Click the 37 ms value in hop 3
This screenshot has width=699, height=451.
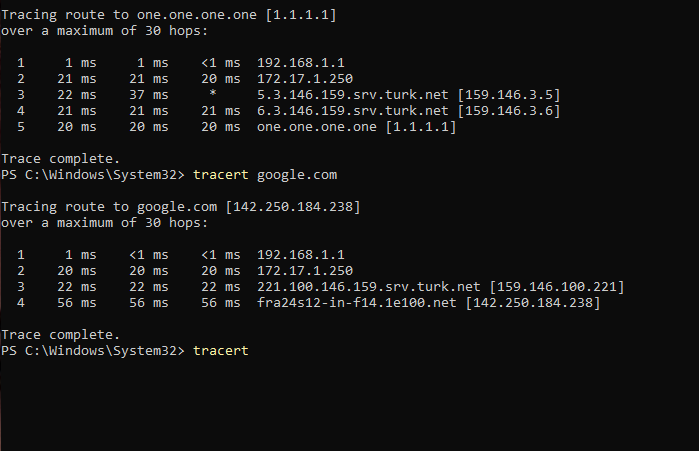[x=149, y=95]
